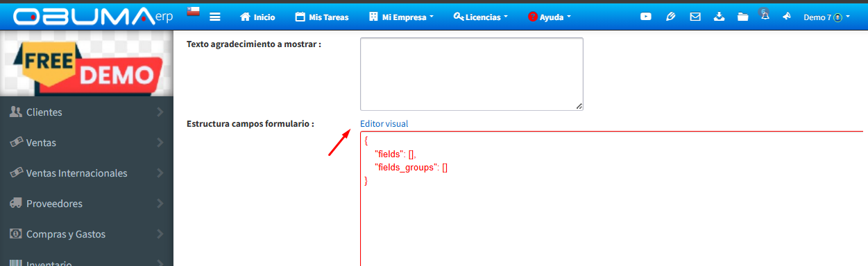Click the "fields_groups" line in the editor
This screenshot has width=868, height=266.
click(411, 168)
